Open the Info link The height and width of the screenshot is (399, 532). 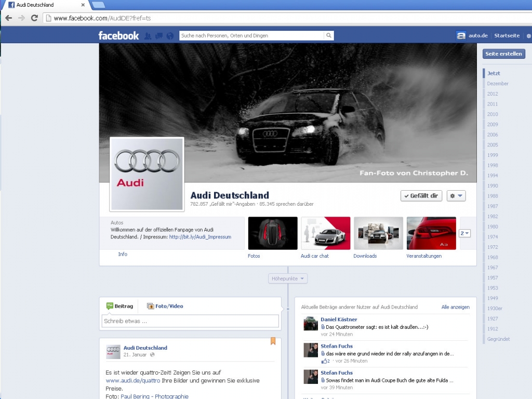[x=123, y=254]
